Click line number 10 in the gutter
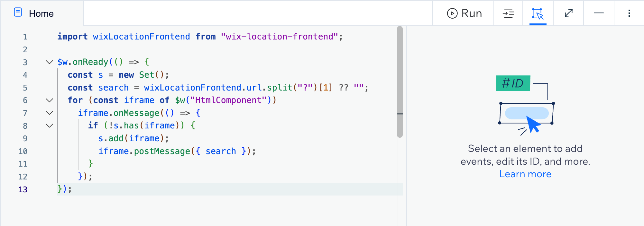The width and height of the screenshot is (644, 226). pyautogui.click(x=23, y=151)
